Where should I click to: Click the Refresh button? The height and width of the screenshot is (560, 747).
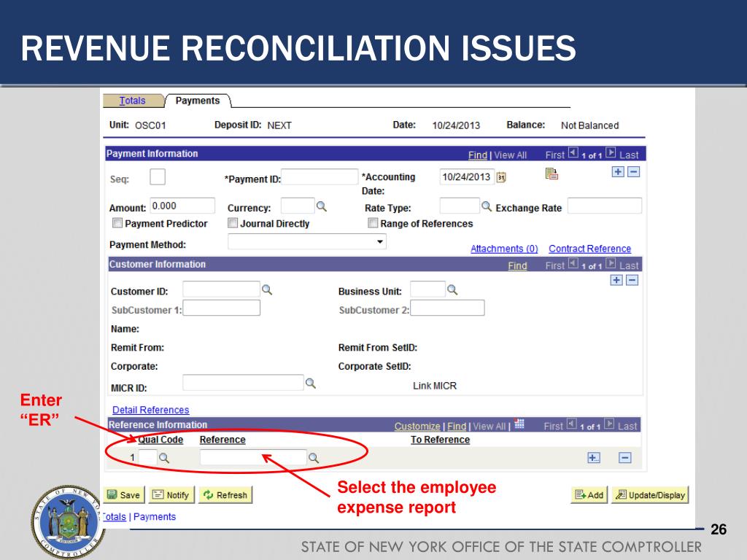tap(225, 495)
